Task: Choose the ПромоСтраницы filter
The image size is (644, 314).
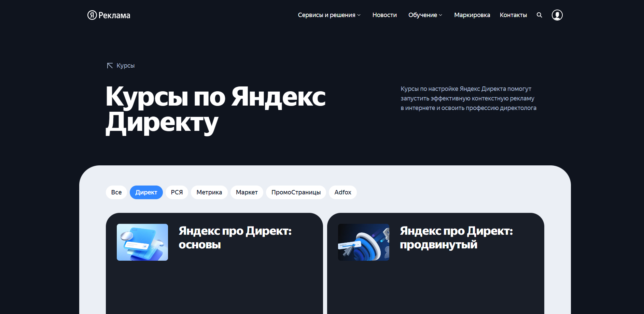Action: click(296, 192)
